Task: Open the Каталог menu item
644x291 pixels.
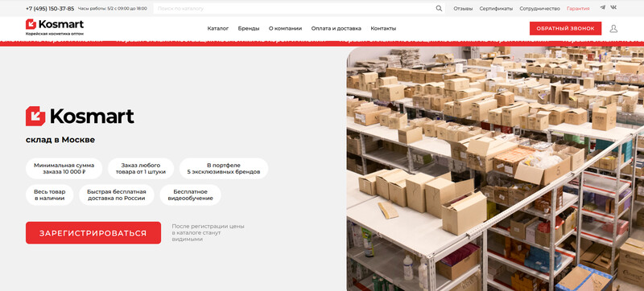Action: [218, 28]
